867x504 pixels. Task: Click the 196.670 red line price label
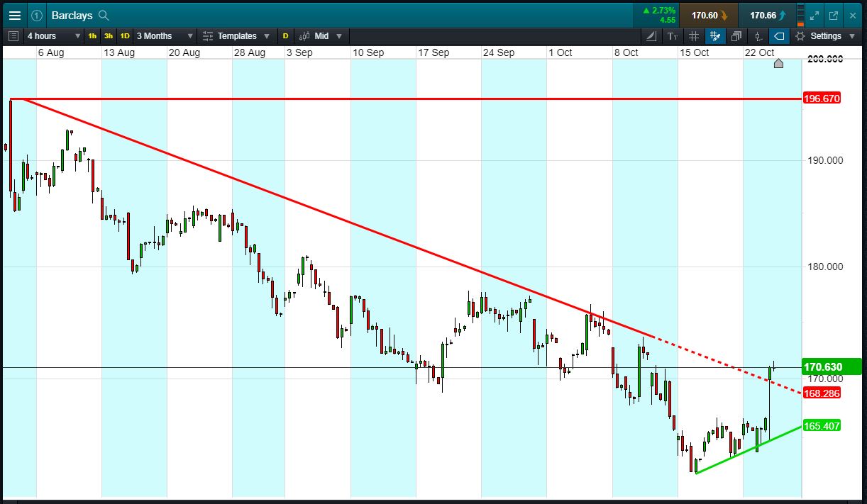pos(822,99)
